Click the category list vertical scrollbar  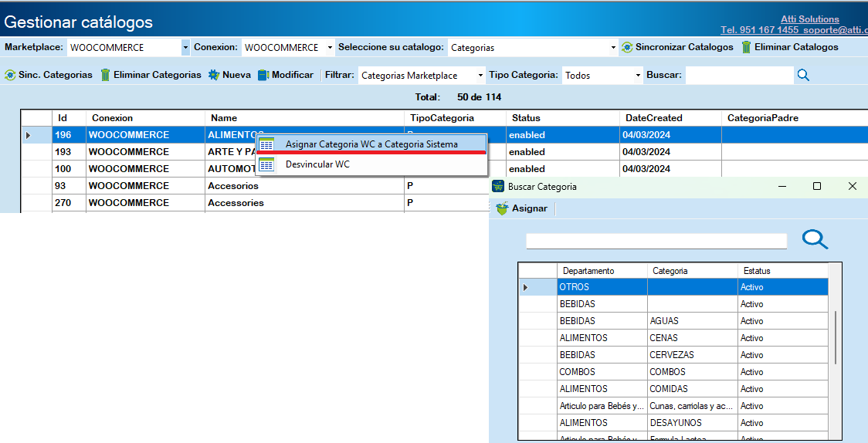pos(835,340)
